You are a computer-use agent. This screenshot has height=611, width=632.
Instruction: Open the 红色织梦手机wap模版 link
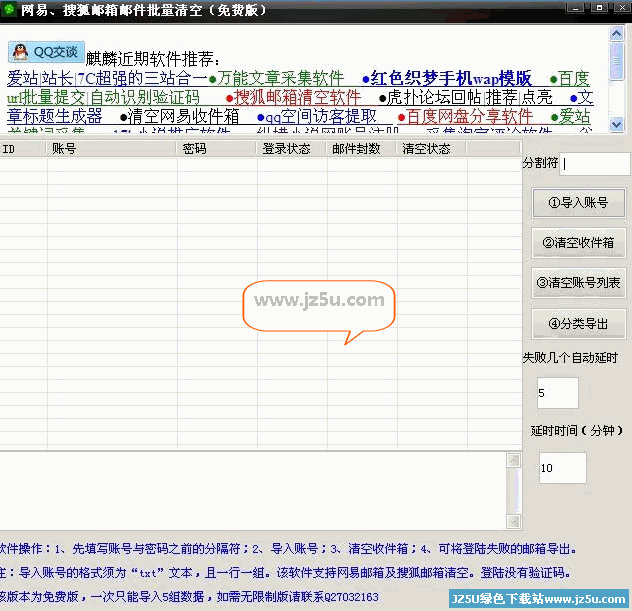447,78
